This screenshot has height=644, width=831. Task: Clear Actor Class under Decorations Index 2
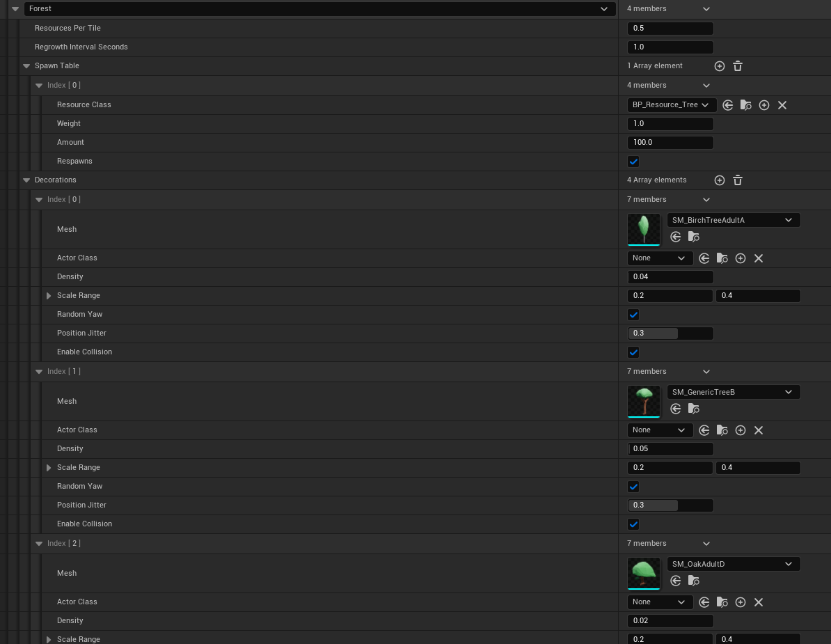point(759,602)
